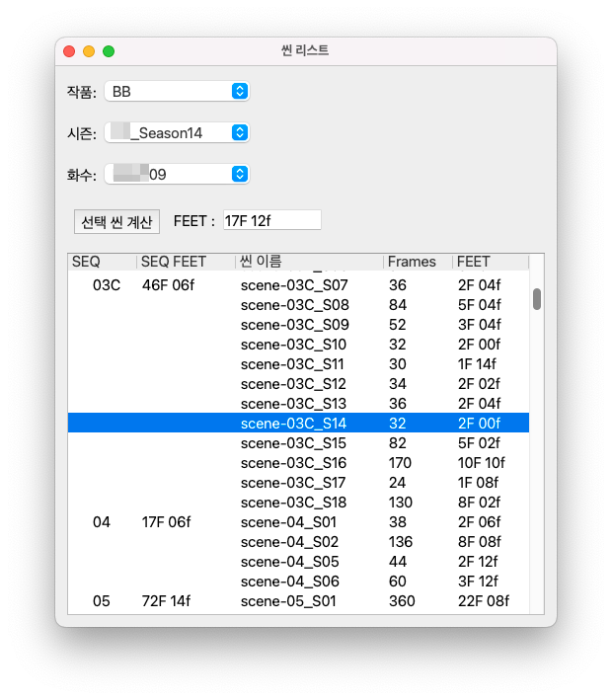This screenshot has height=700, width=612.
Task: Click SEQ cell 04
Action: 102,522
